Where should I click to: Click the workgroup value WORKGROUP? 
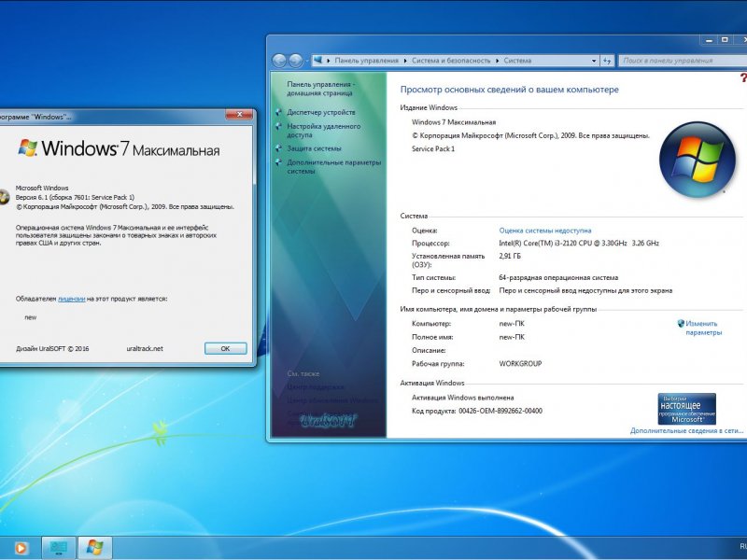click(520, 363)
